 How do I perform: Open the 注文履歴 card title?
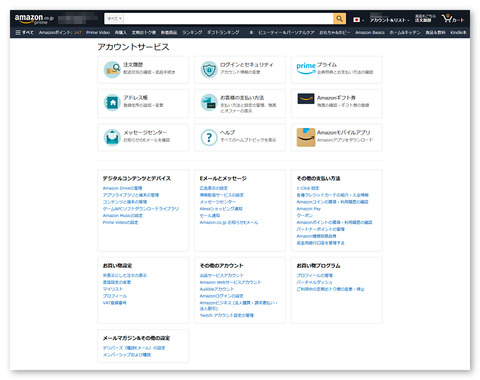pos(133,65)
